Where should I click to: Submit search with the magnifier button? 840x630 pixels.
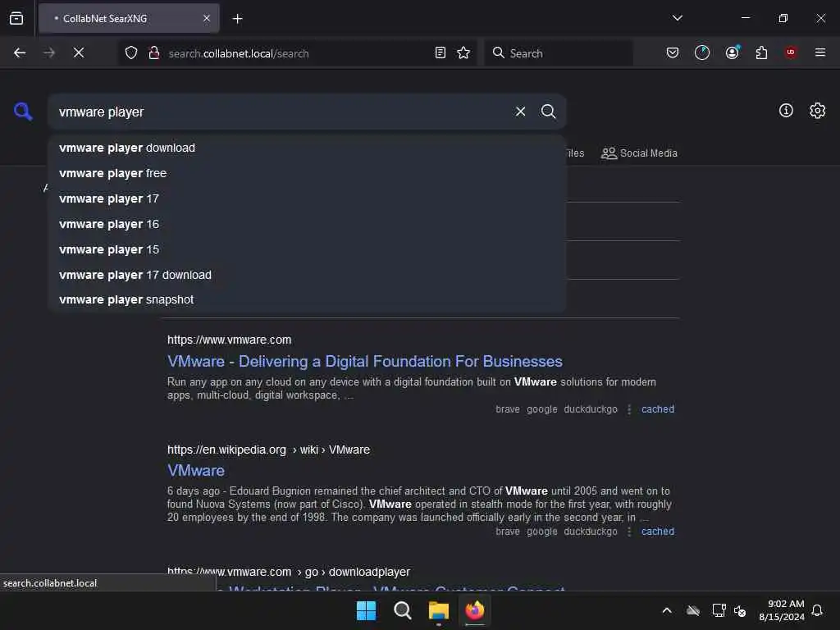click(548, 112)
